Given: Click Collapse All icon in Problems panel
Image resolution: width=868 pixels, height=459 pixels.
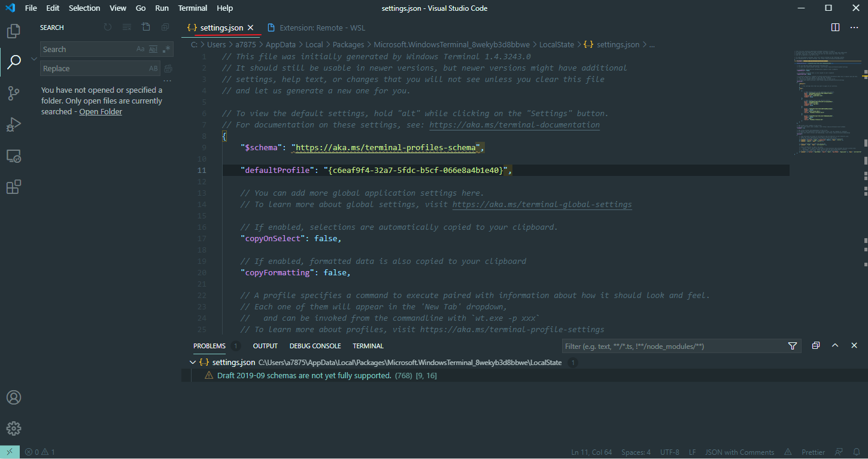Looking at the screenshot, I should [x=815, y=346].
